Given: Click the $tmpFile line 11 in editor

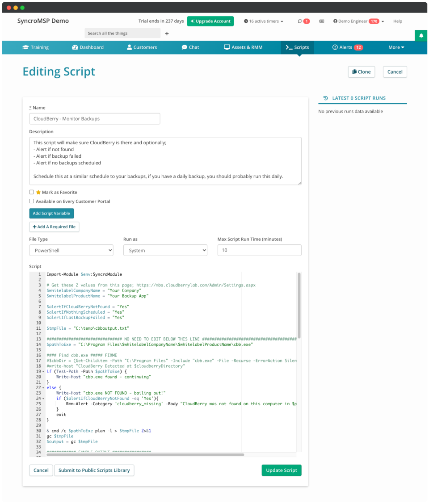Looking at the screenshot, I should 88,328.
